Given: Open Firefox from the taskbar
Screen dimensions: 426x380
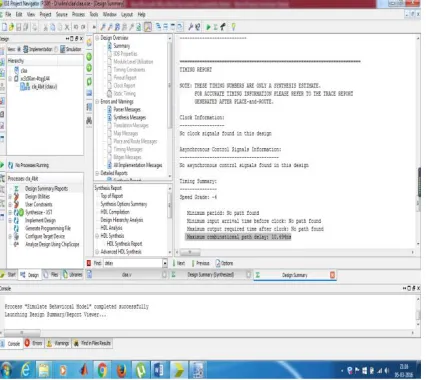Looking at the screenshot, I should tap(121, 370).
